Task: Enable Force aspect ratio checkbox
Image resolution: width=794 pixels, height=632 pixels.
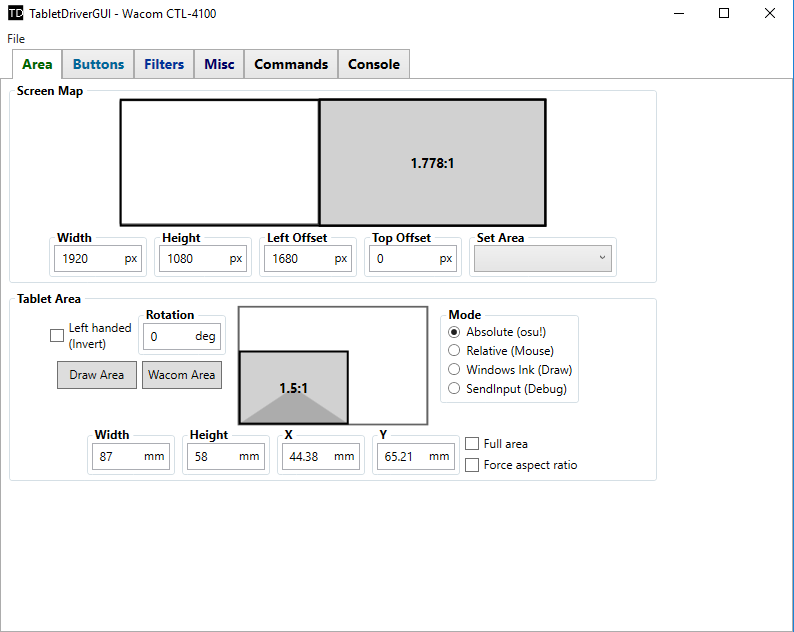Action: [472, 465]
